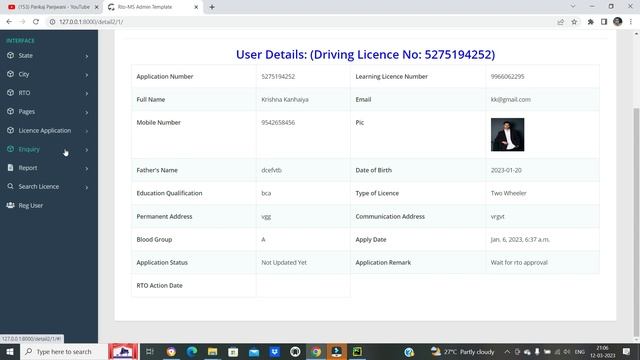Click the ENG language indicator

(x=580, y=351)
